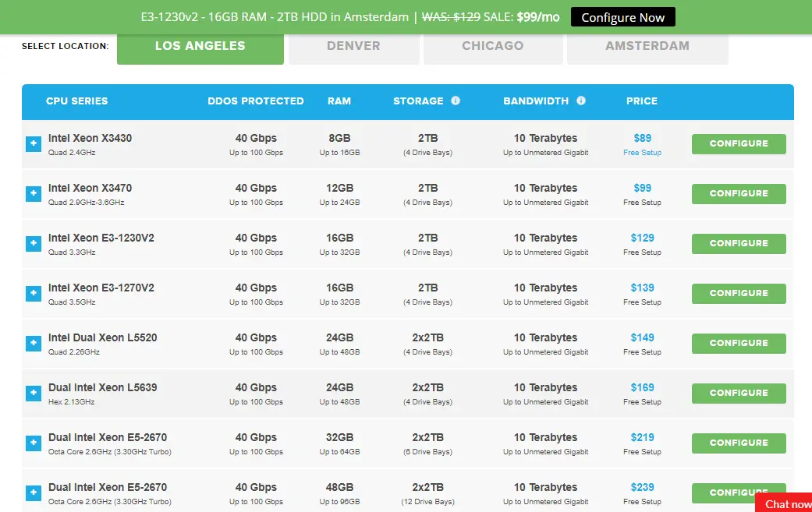812x512 pixels.
Task: Expand the Intel Dual Xeon L5520 row
Action: coord(34,344)
